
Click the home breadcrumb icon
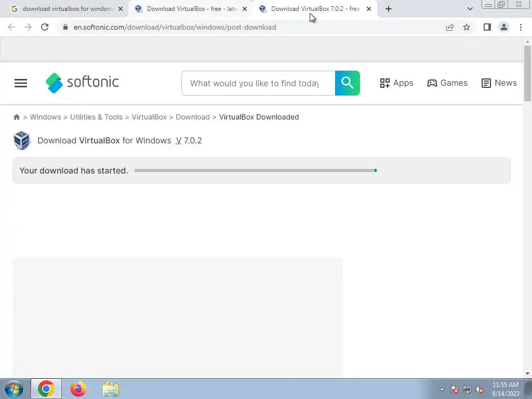(16, 117)
